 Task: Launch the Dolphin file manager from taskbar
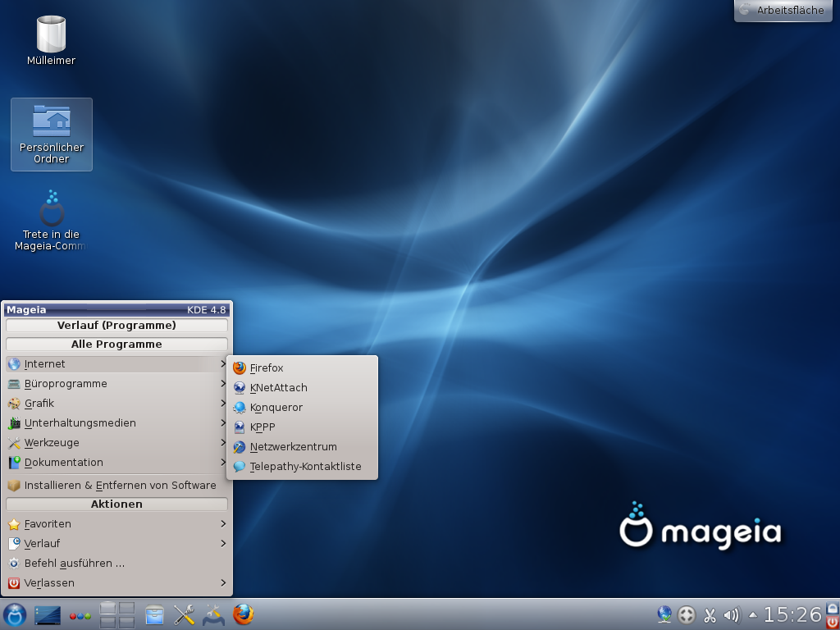pyautogui.click(x=154, y=615)
